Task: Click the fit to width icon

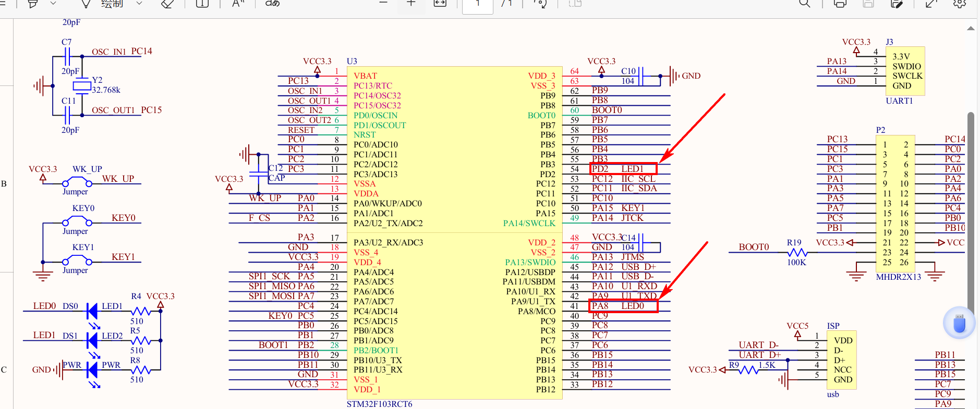Action: click(x=440, y=3)
